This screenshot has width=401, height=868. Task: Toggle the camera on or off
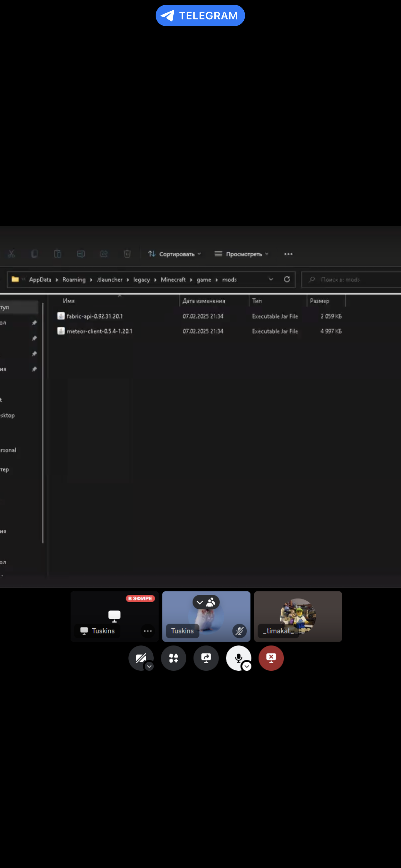[x=140, y=658]
